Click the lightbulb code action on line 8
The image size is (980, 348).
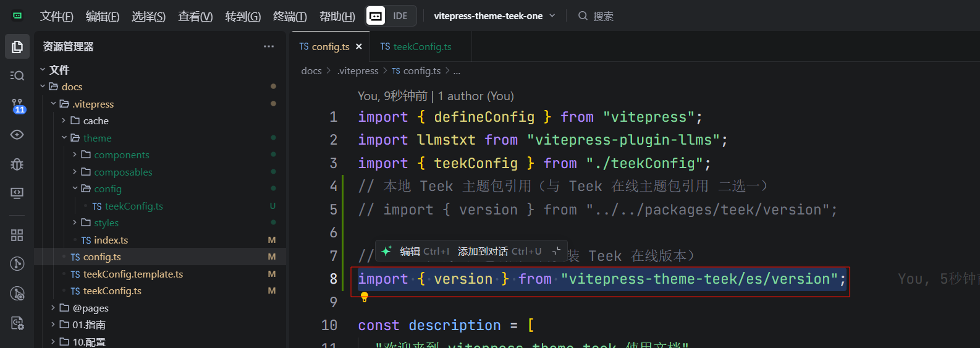[365, 297]
